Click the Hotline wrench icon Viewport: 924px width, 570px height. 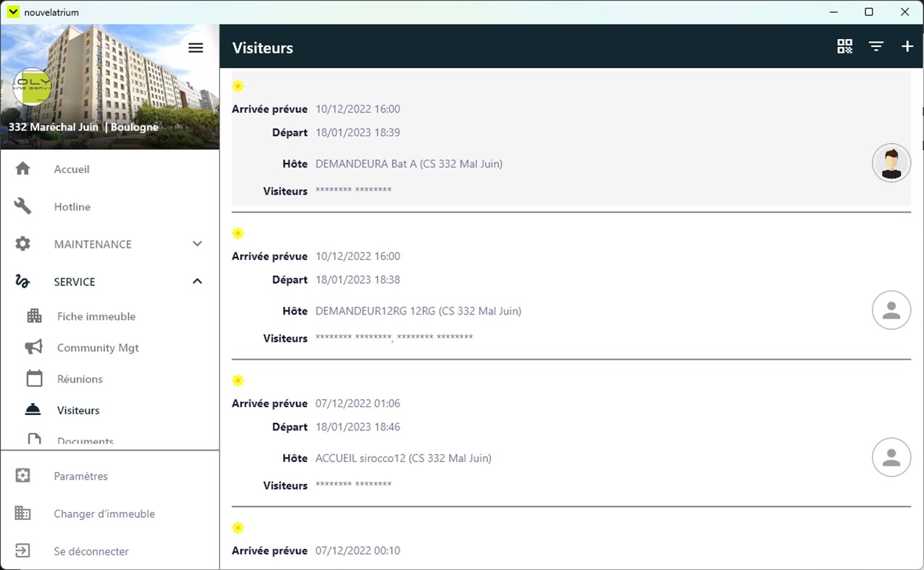point(23,206)
